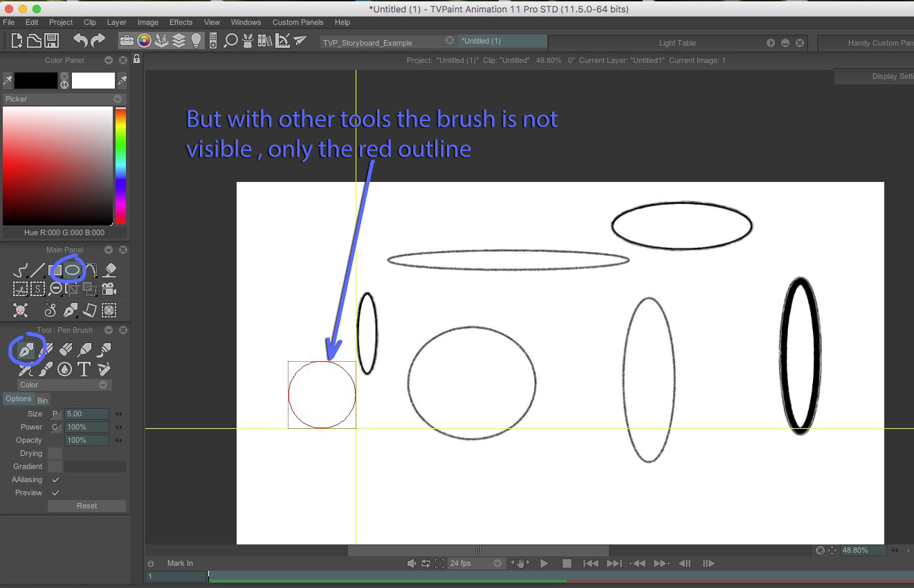Screen dimensions: 914x588
Task: Collapse the Main Panel via its arrow
Action: pos(108,250)
